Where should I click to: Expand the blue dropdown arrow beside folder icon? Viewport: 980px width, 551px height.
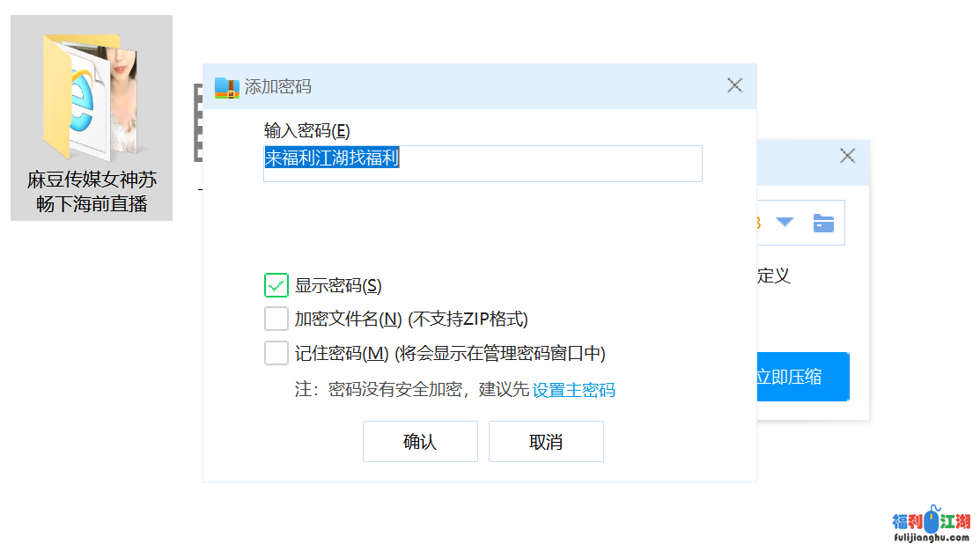point(785,223)
